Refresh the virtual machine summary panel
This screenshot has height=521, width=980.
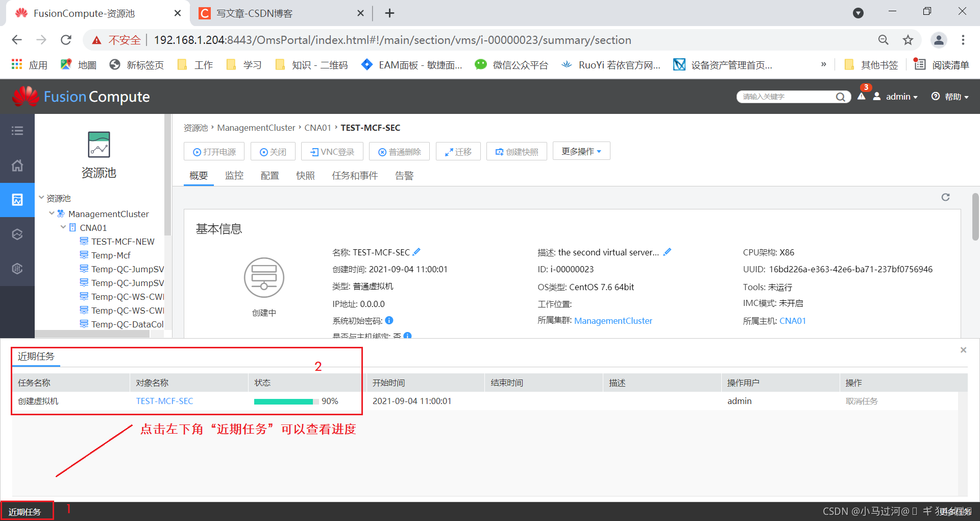pyautogui.click(x=945, y=197)
